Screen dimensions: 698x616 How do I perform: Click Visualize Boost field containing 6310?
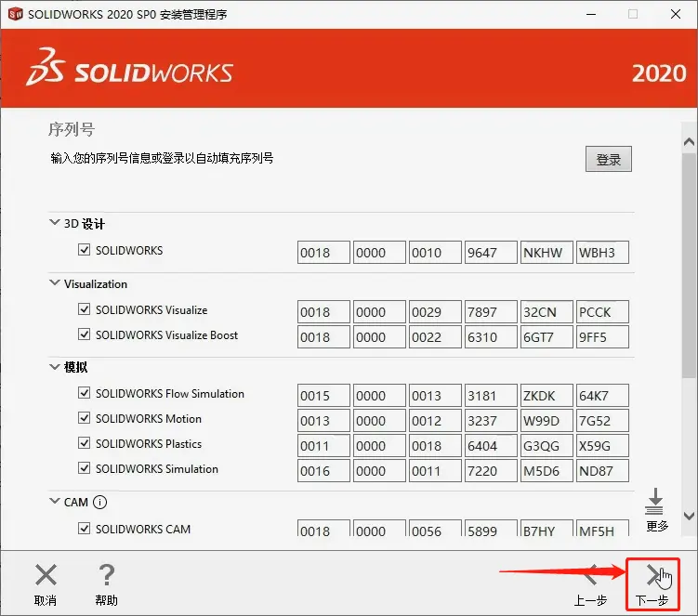pos(491,337)
